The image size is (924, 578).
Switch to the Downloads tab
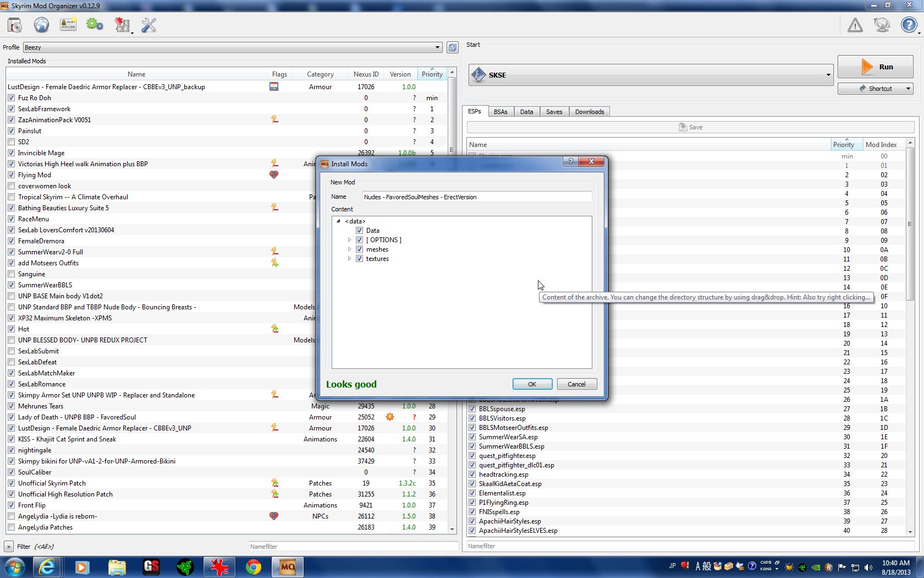pos(589,112)
